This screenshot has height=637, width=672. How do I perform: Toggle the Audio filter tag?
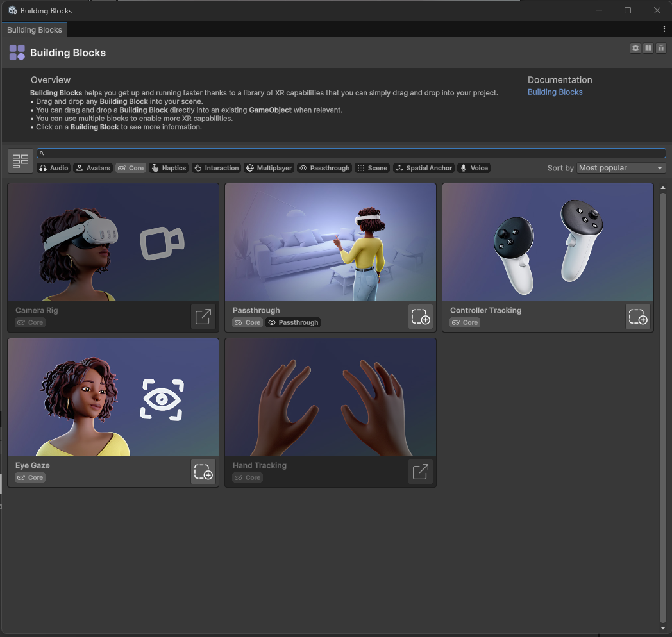point(54,168)
